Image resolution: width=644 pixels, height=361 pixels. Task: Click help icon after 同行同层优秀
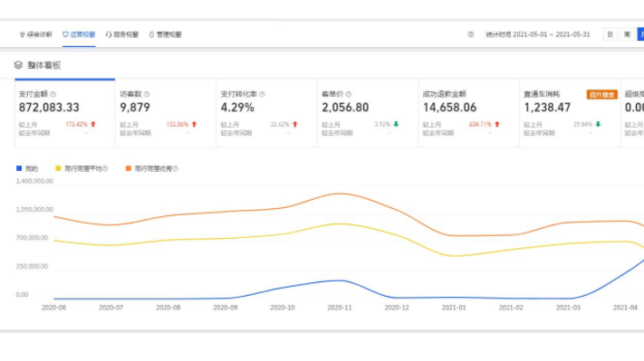pos(176,168)
